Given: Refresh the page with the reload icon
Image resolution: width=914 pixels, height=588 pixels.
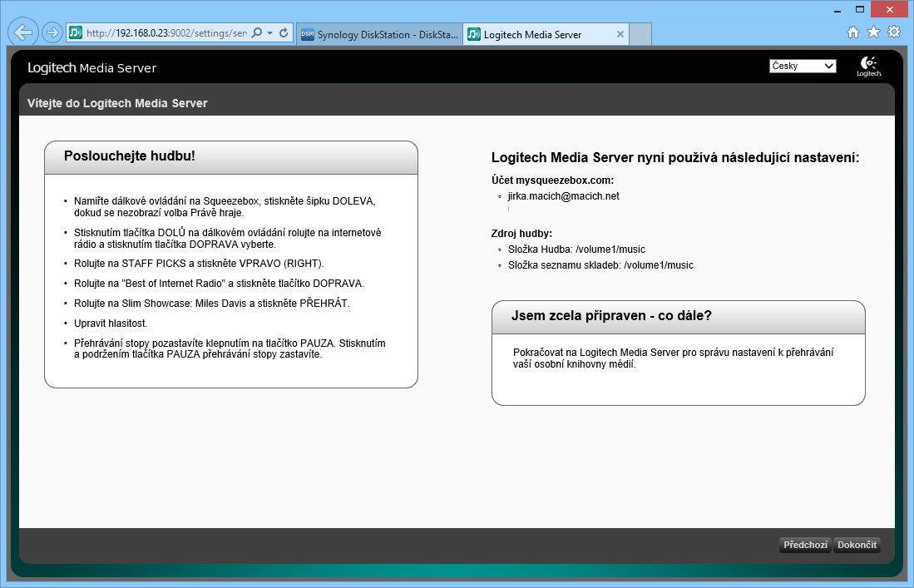Looking at the screenshot, I should [x=284, y=33].
